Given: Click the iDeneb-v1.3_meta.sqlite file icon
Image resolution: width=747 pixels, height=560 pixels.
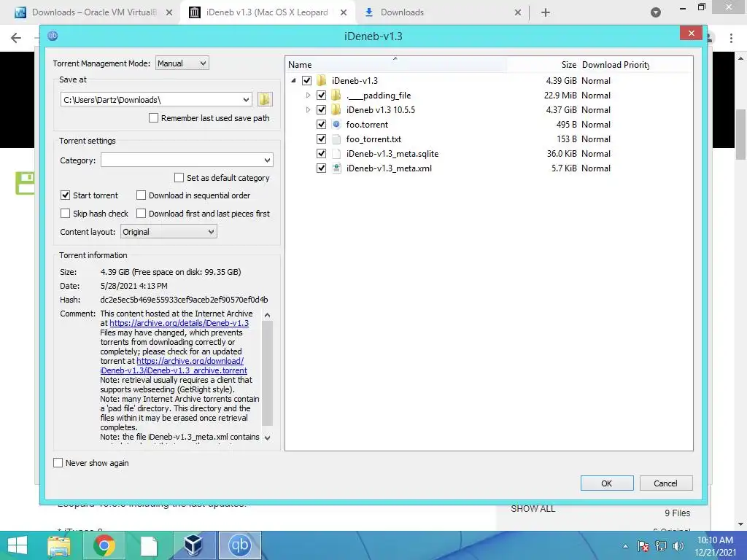Looking at the screenshot, I should pyautogui.click(x=336, y=154).
